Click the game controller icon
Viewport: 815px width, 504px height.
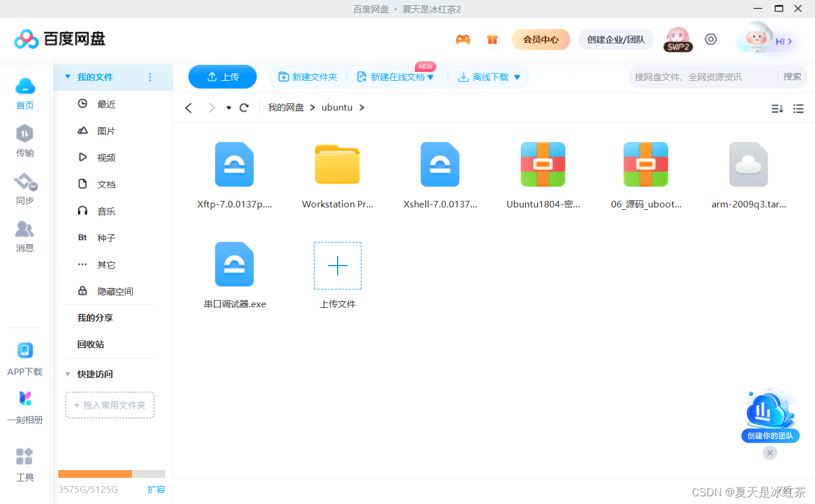click(463, 40)
